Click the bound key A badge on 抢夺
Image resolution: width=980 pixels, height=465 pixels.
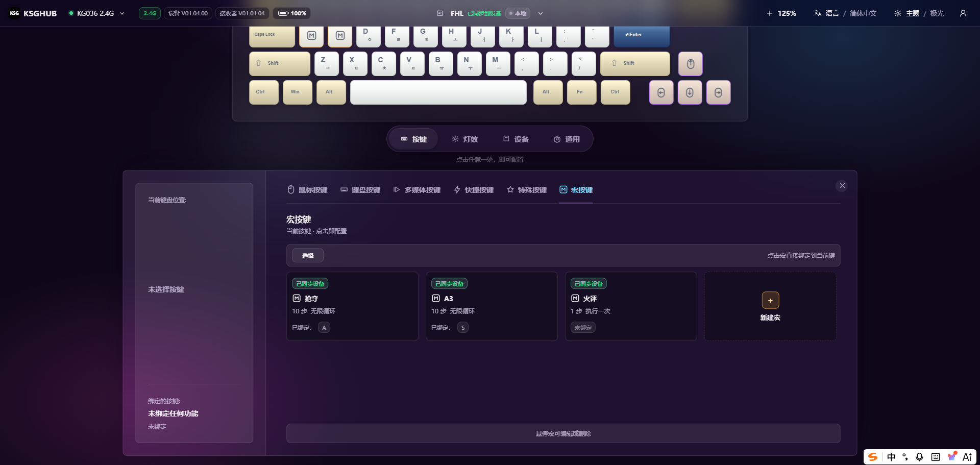(x=324, y=328)
